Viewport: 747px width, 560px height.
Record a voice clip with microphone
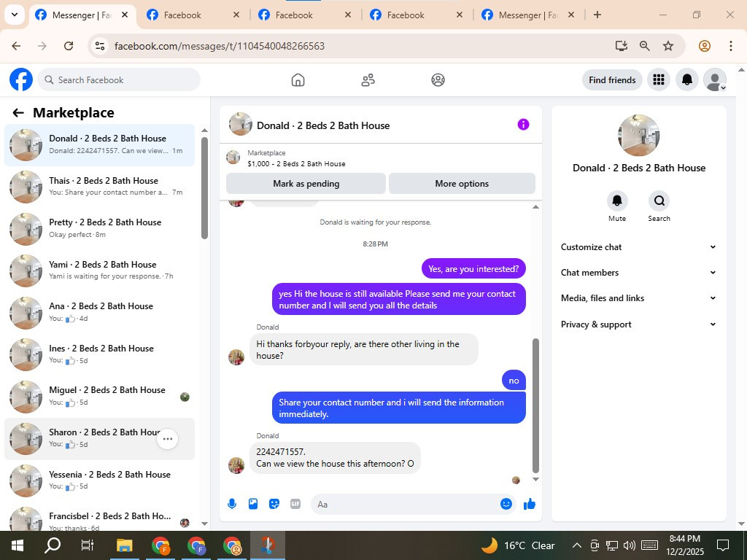click(232, 504)
